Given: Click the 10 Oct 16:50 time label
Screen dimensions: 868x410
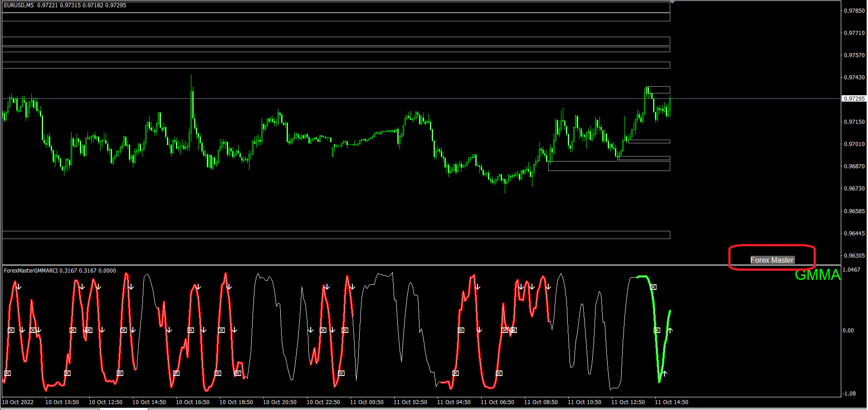Looking at the screenshot, I should coord(193,402).
